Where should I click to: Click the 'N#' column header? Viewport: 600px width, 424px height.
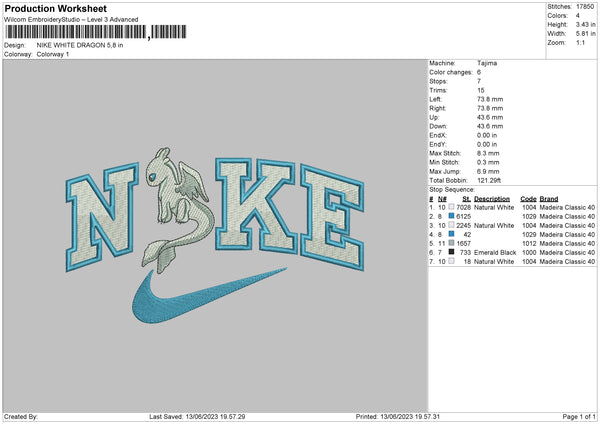coord(442,199)
